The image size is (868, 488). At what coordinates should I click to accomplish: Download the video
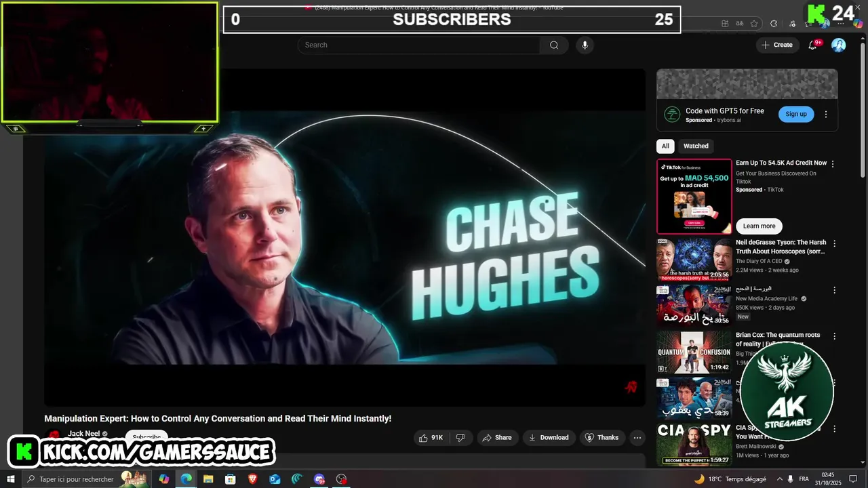click(550, 438)
